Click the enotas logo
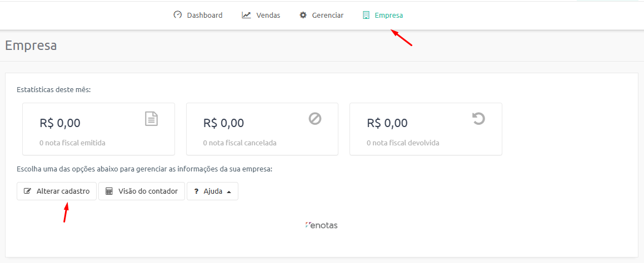The height and width of the screenshot is (263, 644). (x=322, y=225)
